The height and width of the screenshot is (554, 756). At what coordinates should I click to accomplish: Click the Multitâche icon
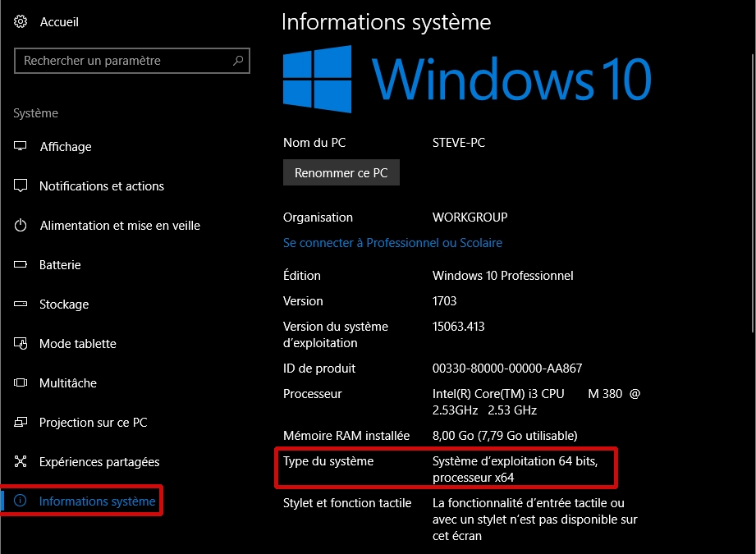[x=21, y=383]
